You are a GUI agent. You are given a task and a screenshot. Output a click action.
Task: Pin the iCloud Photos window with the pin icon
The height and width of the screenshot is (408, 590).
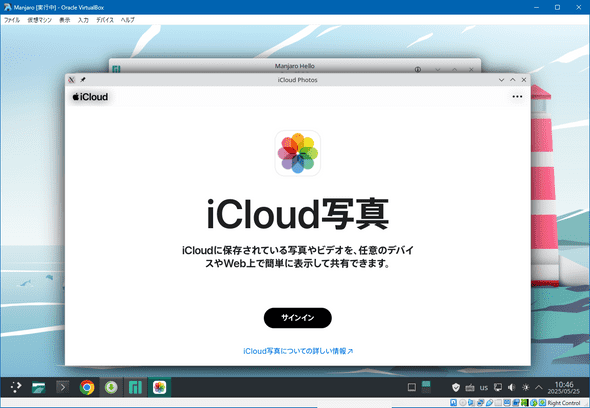click(x=83, y=80)
